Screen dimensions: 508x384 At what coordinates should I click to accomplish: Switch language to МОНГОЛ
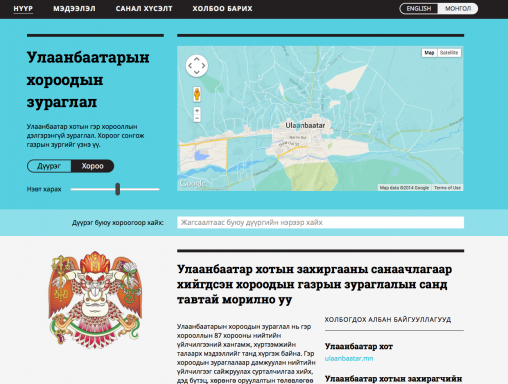click(458, 9)
